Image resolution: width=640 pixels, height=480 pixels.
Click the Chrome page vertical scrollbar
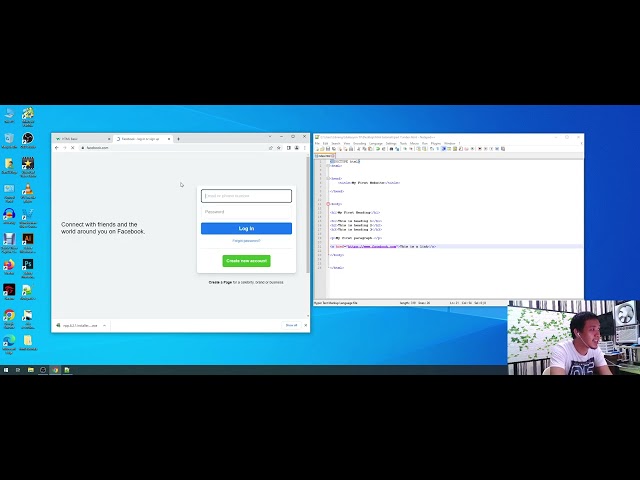tap(308, 214)
